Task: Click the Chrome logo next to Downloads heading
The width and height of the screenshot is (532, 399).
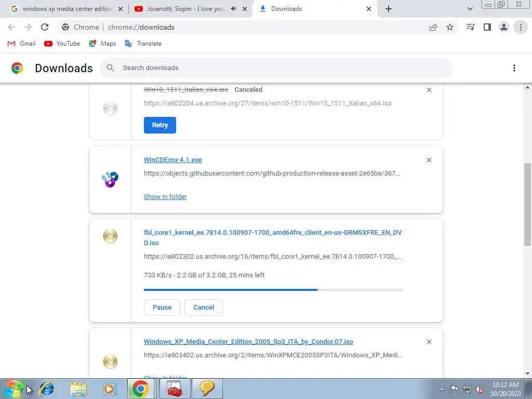Action: point(17,68)
